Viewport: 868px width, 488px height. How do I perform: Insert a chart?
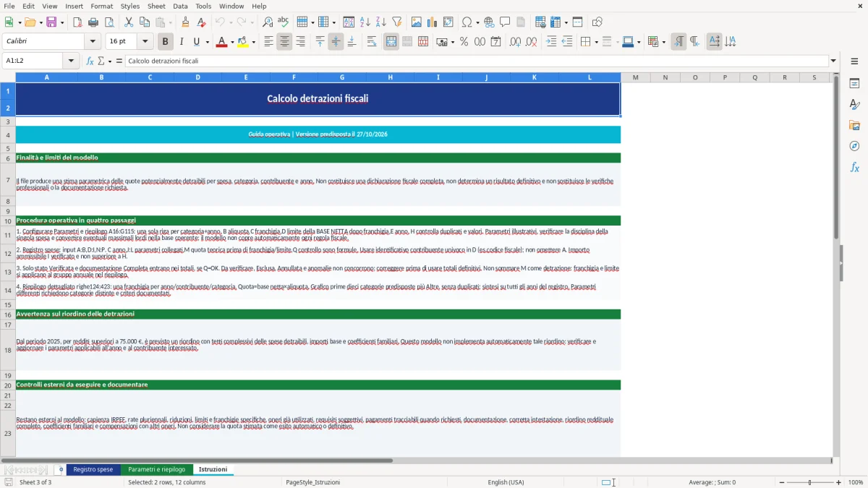coord(433,22)
